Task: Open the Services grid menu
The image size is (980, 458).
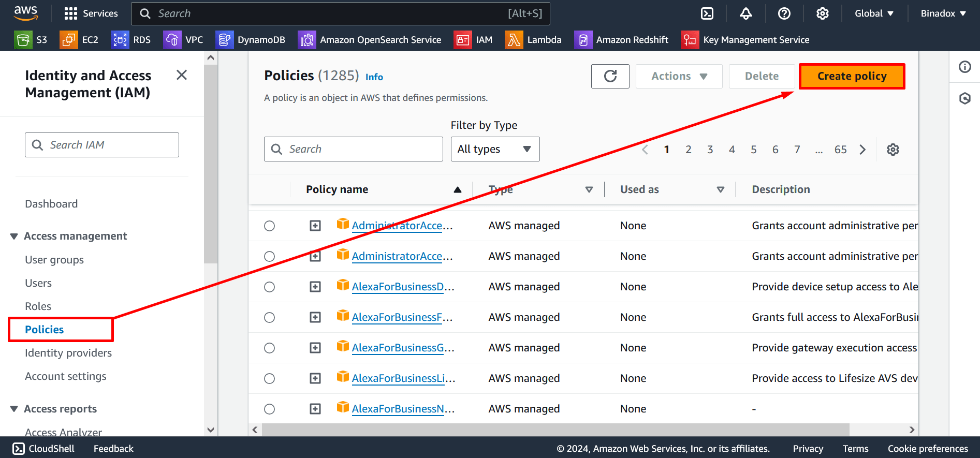Action: tap(91, 13)
